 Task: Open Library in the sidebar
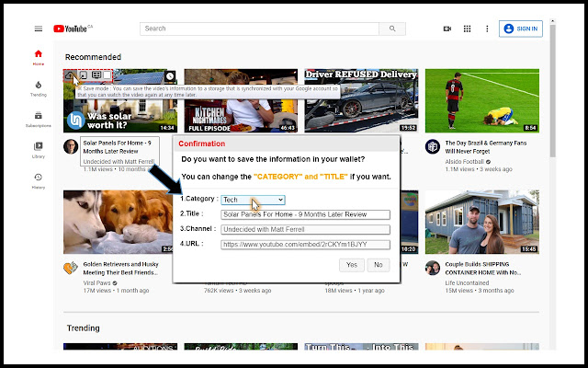point(39,150)
